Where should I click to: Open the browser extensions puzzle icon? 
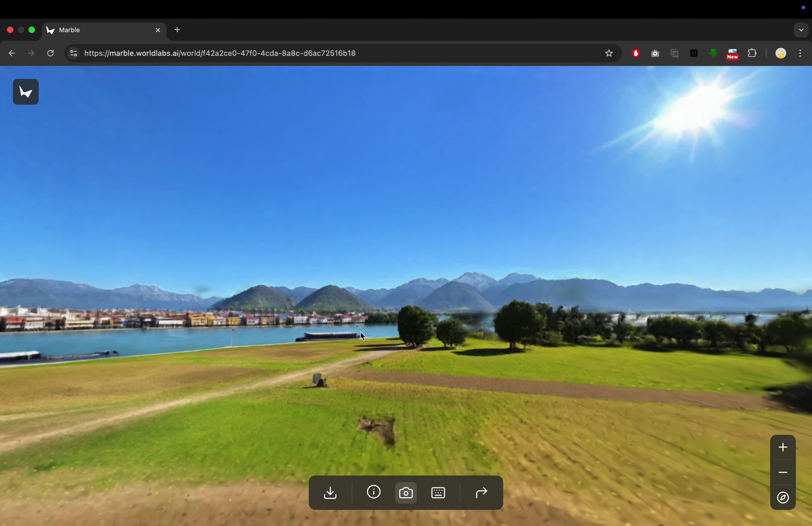[752, 53]
